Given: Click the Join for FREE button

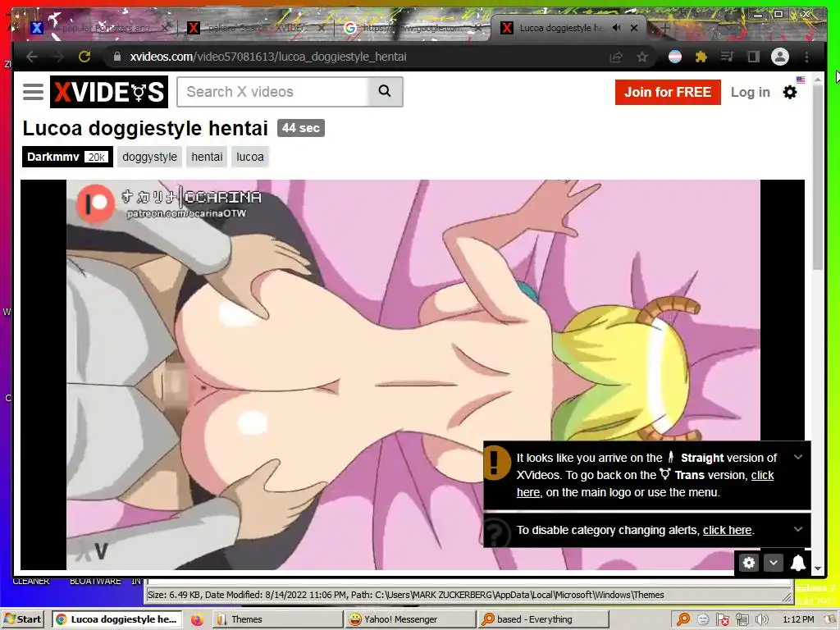Looking at the screenshot, I should pyautogui.click(x=668, y=92).
